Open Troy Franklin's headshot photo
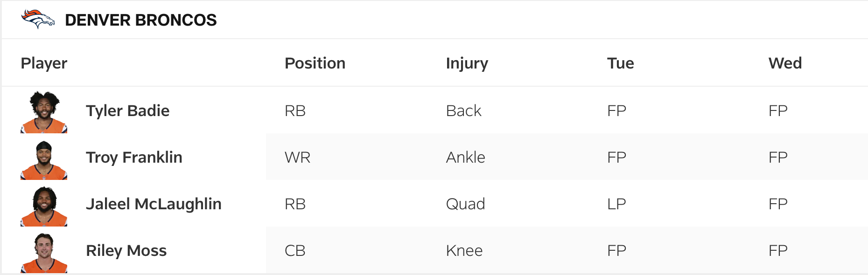This screenshot has height=275, width=868. click(x=44, y=160)
